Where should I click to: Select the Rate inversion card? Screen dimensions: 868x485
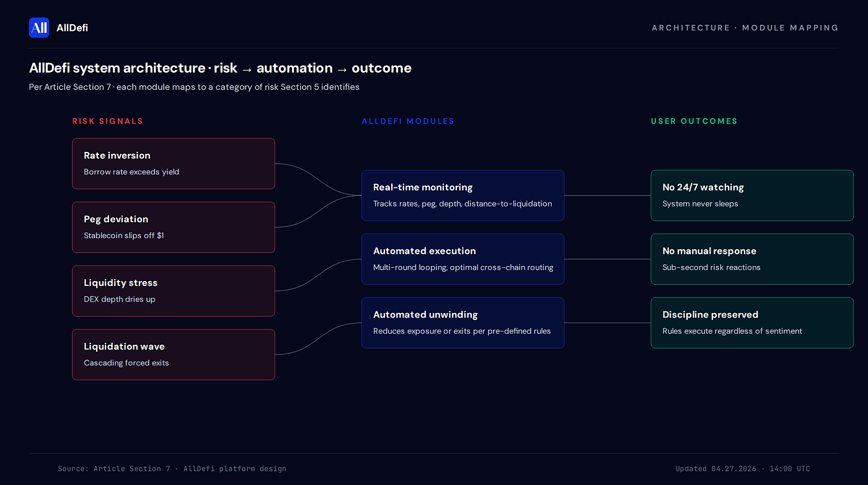pyautogui.click(x=174, y=164)
